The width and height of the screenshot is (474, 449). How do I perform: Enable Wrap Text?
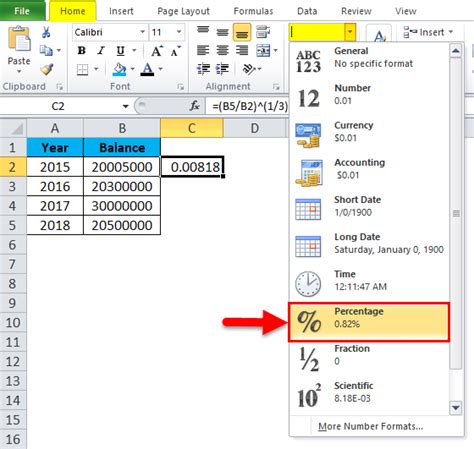(263, 32)
